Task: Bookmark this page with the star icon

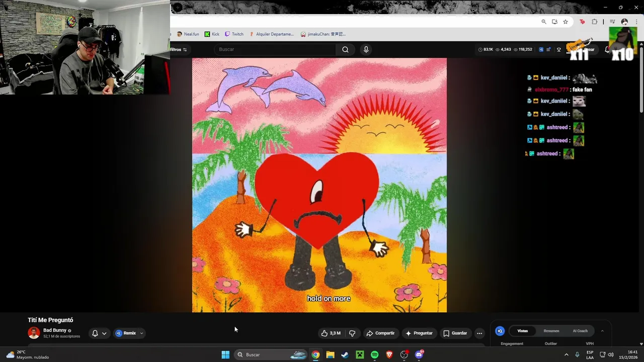Action: tap(566, 22)
